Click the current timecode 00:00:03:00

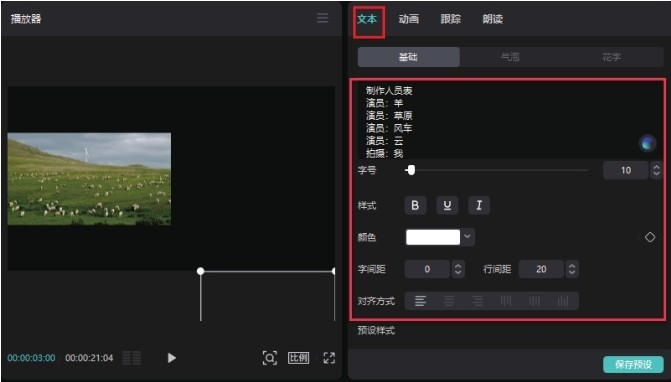coord(31,358)
